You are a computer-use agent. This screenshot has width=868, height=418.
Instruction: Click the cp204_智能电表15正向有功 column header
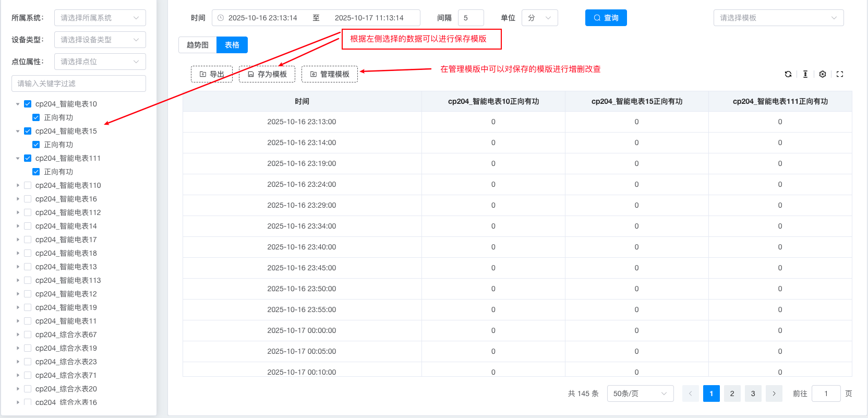click(637, 101)
